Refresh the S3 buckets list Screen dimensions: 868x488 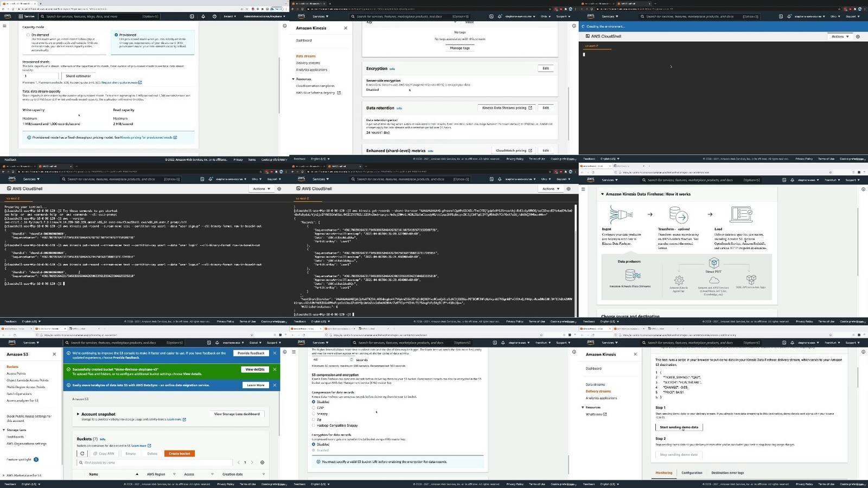(x=82, y=453)
